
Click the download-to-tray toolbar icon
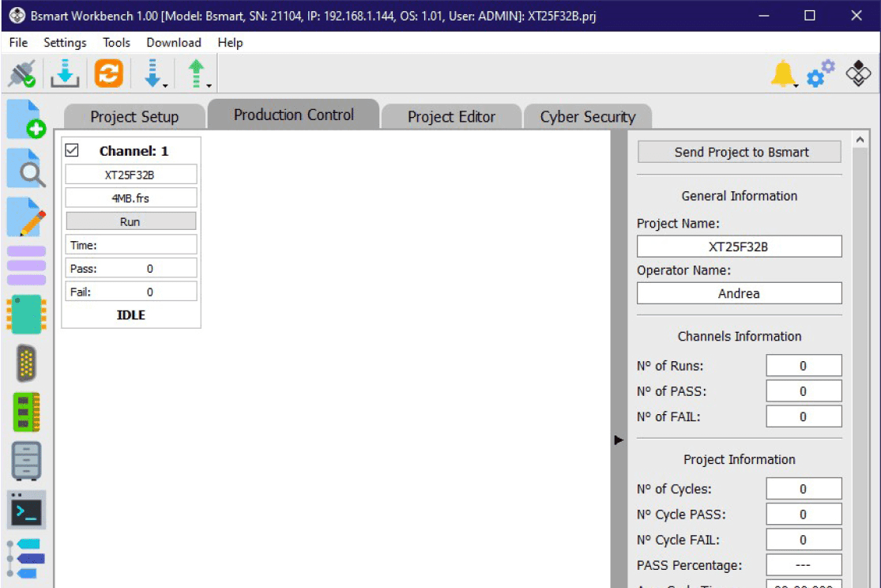pos(65,73)
